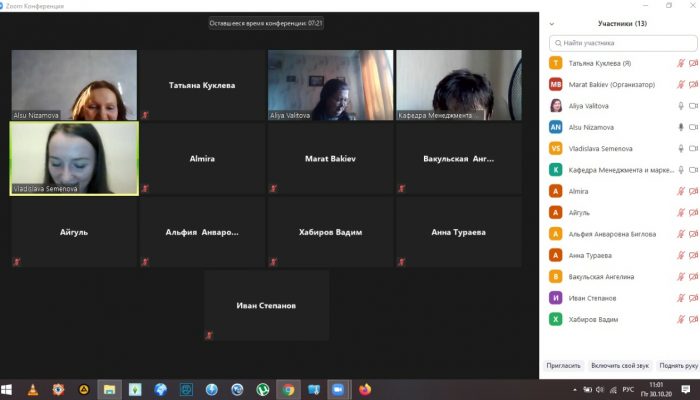This screenshot has height=400, width=700.
Task: Click microphone icon for Vladislava Semenova in list
Action: pyautogui.click(x=681, y=148)
